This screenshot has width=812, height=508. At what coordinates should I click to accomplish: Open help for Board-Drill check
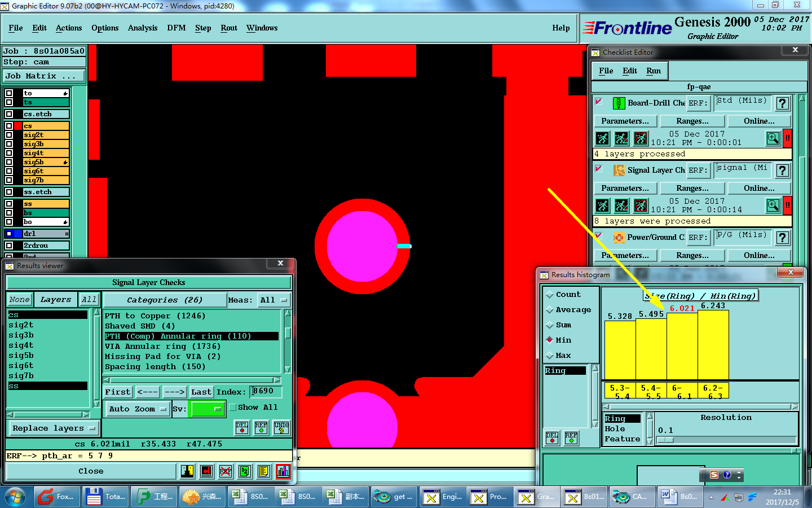point(782,103)
